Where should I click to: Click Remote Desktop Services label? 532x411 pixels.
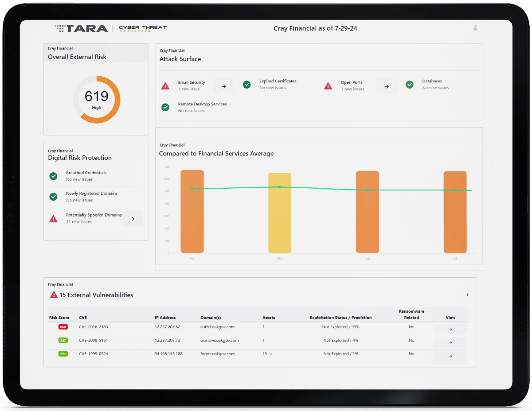pos(202,104)
